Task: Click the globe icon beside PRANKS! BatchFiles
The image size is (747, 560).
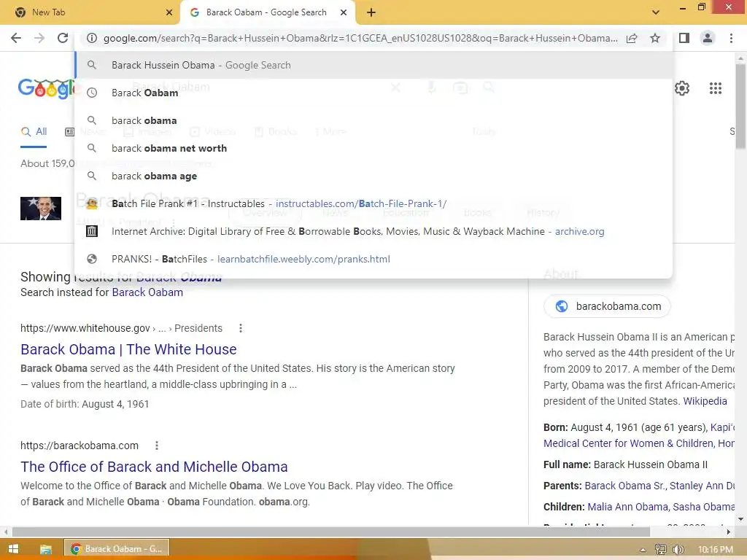Action: click(x=91, y=259)
